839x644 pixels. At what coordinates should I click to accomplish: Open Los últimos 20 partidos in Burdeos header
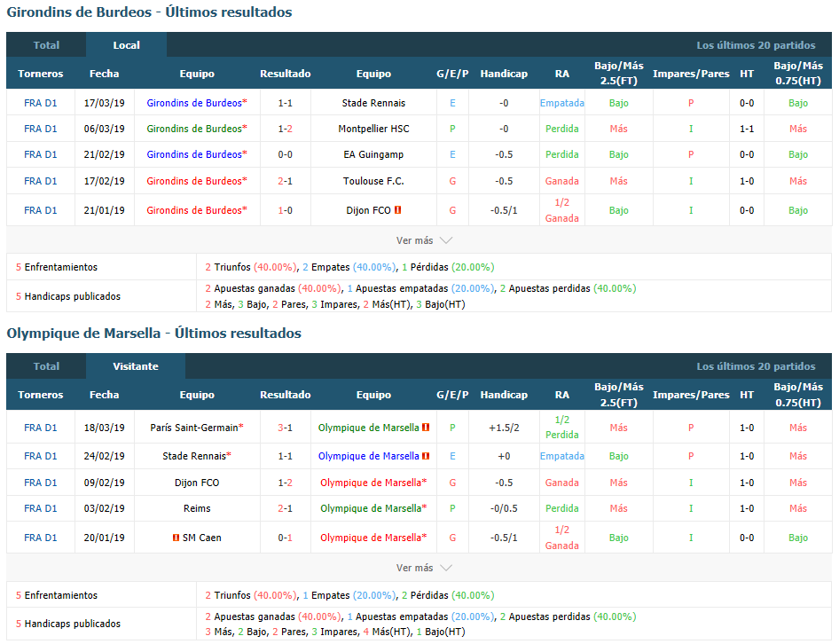coord(756,45)
